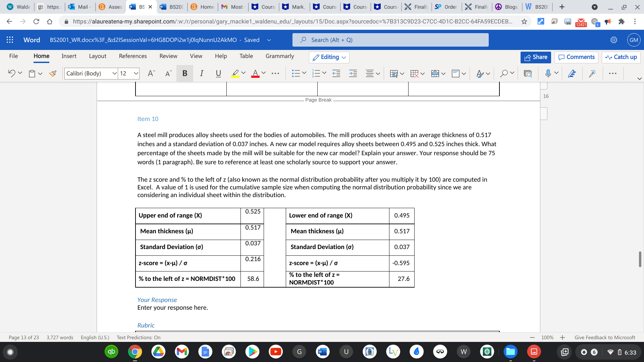Increase paragraph indent
Screen dimensions: 644x362
pos(353,73)
